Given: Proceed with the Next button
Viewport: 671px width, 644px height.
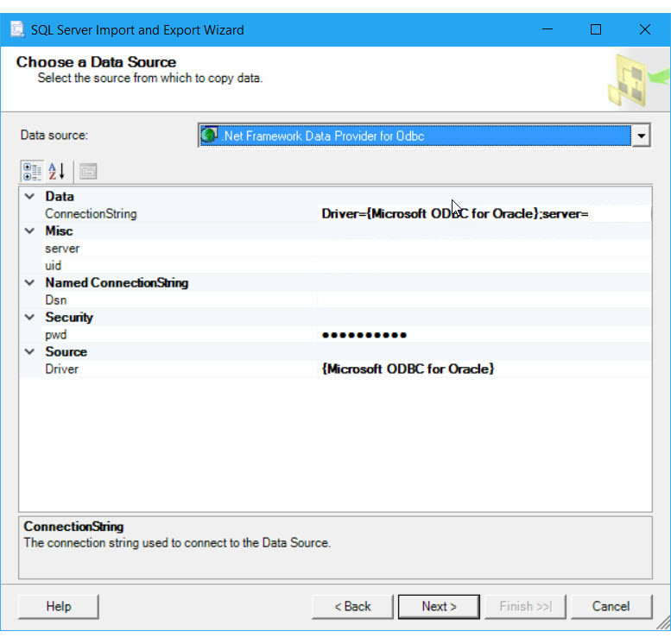Looking at the screenshot, I should click(439, 606).
